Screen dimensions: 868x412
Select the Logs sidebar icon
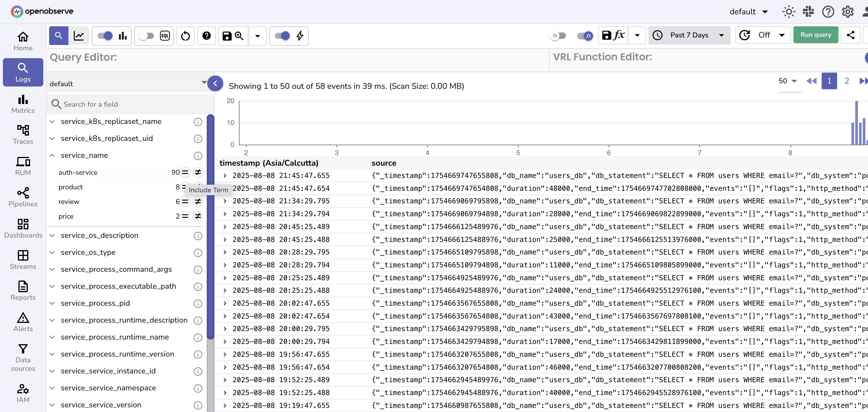[23, 72]
